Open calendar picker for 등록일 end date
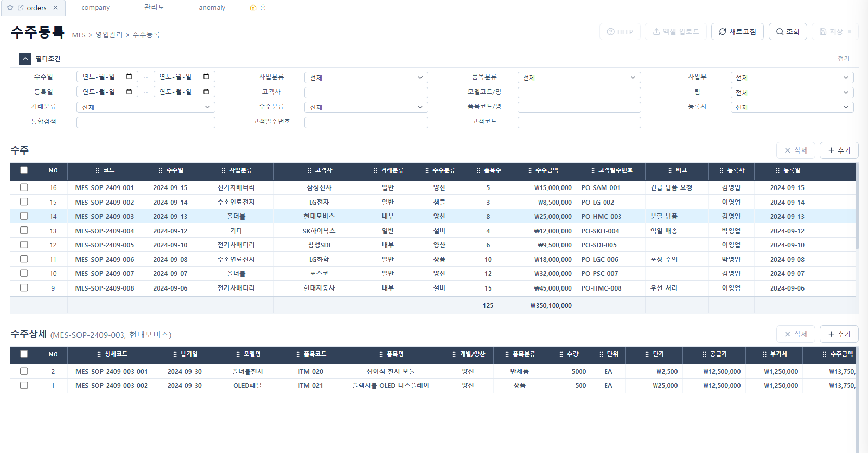868x453 pixels. pos(206,92)
